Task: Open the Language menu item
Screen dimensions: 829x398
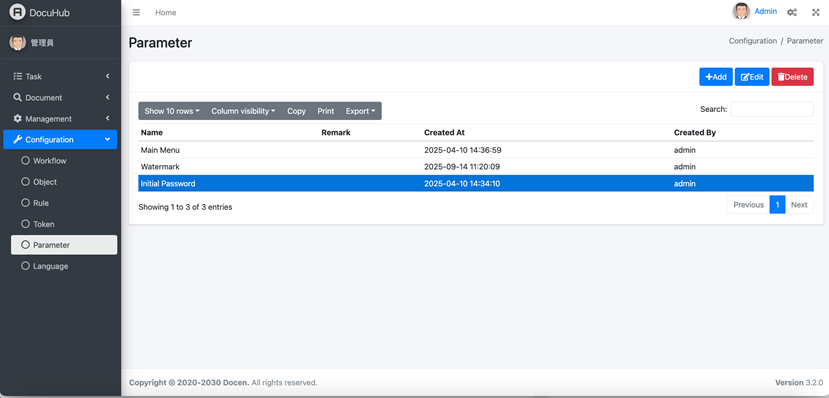Action: point(64,266)
